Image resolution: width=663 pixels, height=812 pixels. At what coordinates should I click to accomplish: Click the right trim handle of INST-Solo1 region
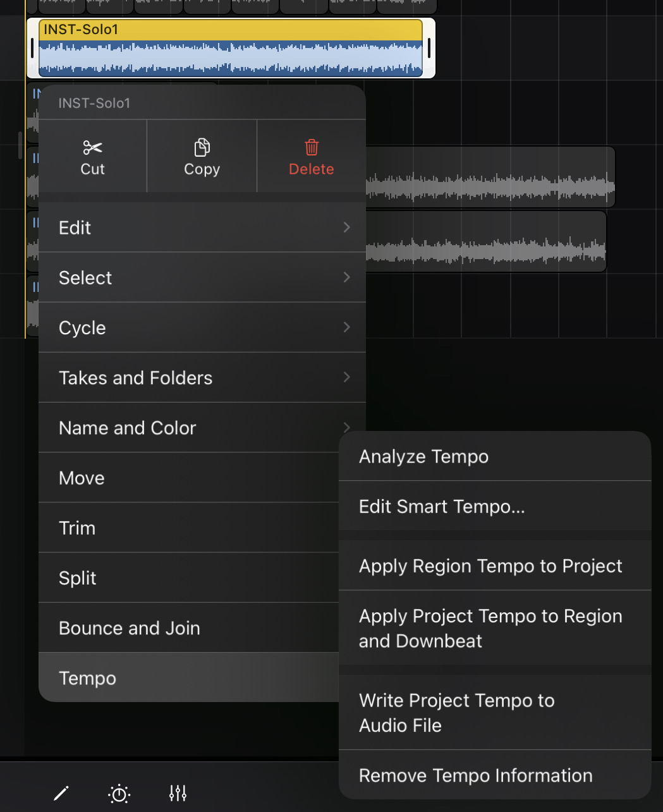point(429,48)
